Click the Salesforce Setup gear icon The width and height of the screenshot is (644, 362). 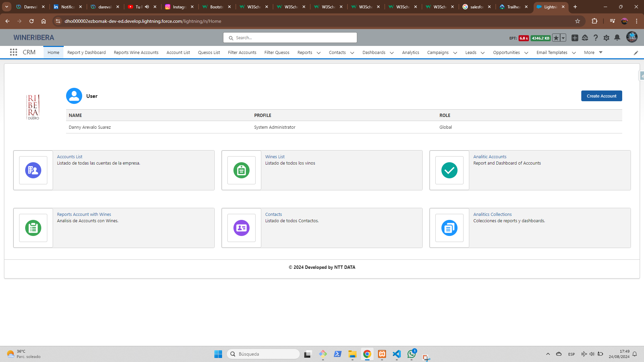pyautogui.click(x=606, y=38)
